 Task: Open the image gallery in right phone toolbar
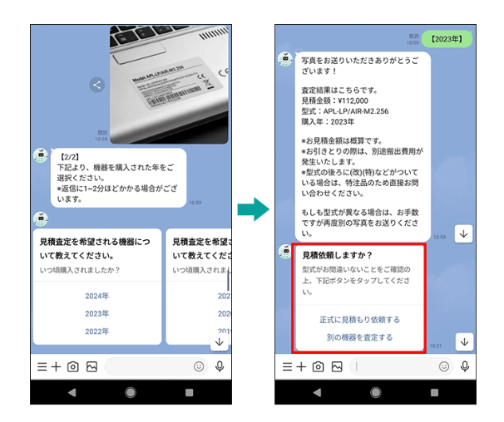click(x=337, y=366)
